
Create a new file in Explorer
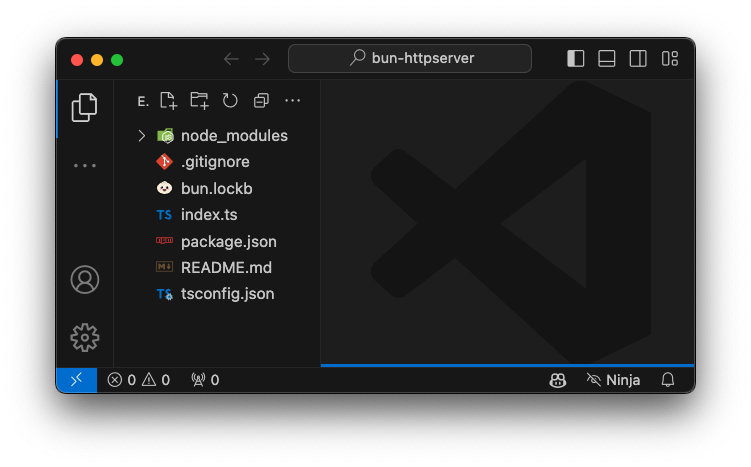168,101
